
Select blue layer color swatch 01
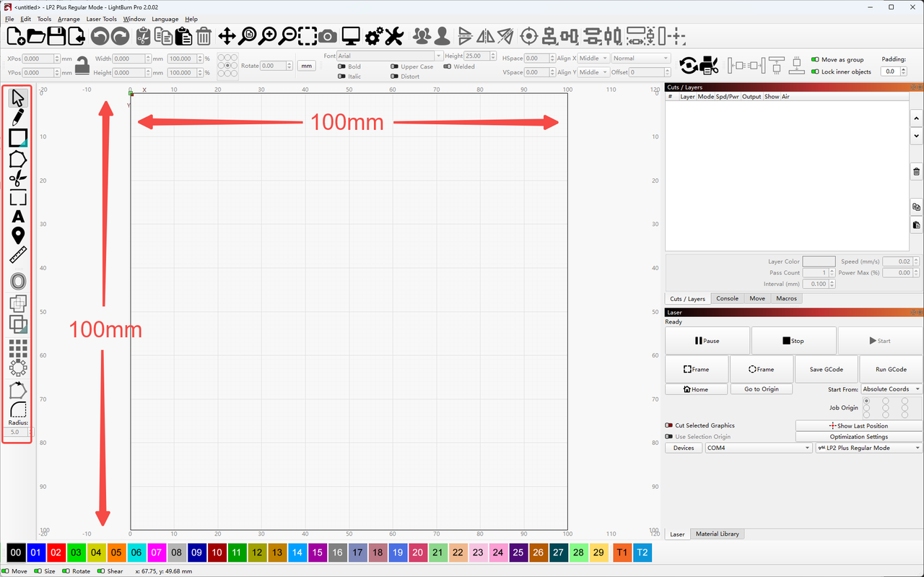35,553
